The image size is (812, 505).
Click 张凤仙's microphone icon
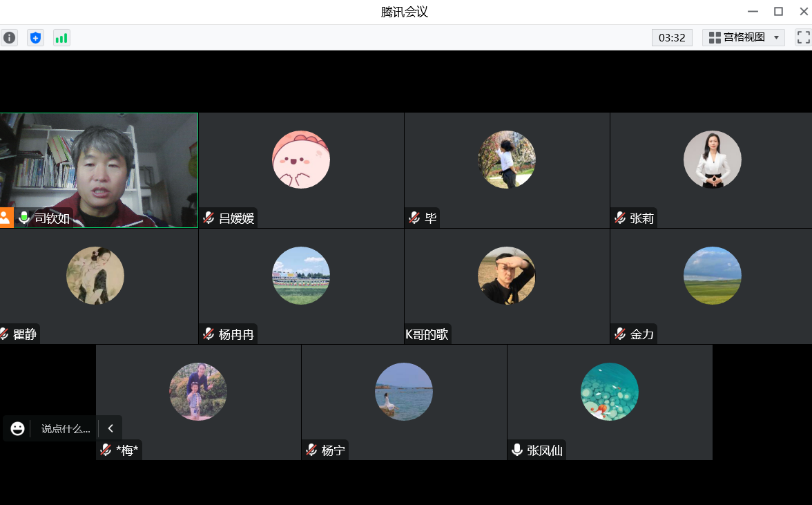(x=516, y=450)
